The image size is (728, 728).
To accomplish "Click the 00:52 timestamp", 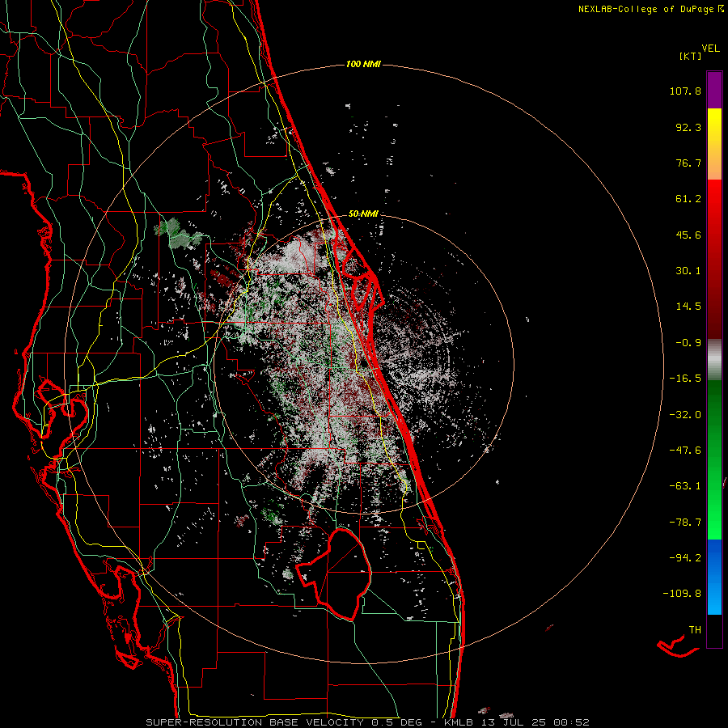I will coord(574,722).
